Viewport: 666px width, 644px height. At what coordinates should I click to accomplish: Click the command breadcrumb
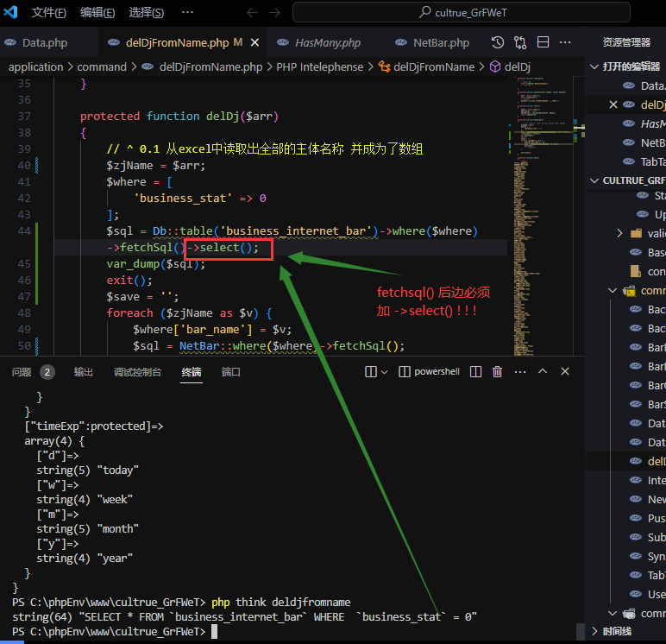[x=102, y=67]
